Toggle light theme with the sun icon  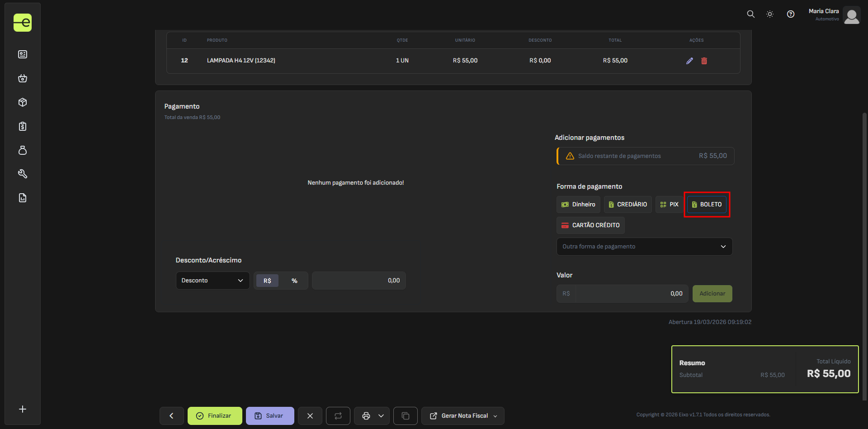coord(770,14)
